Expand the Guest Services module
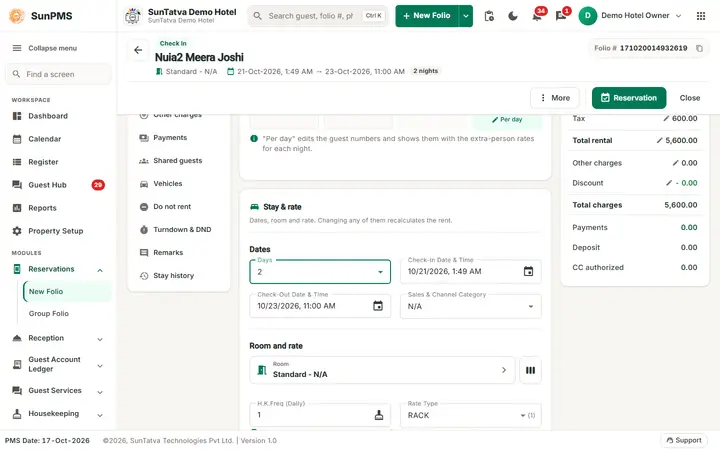720x450 pixels. pos(100,392)
